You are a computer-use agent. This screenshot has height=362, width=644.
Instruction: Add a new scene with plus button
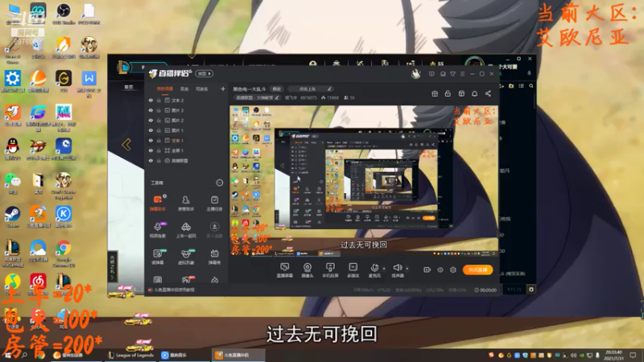coord(223,88)
